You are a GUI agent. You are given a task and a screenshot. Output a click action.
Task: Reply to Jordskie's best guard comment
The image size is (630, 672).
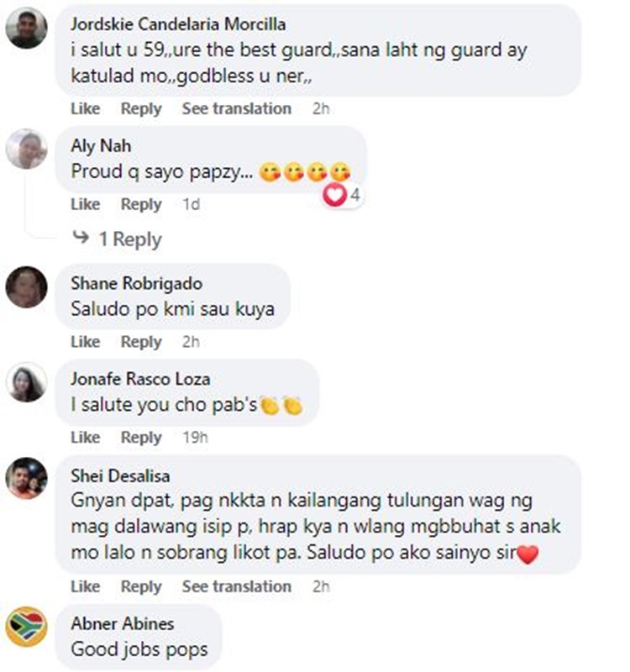(x=141, y=108)
